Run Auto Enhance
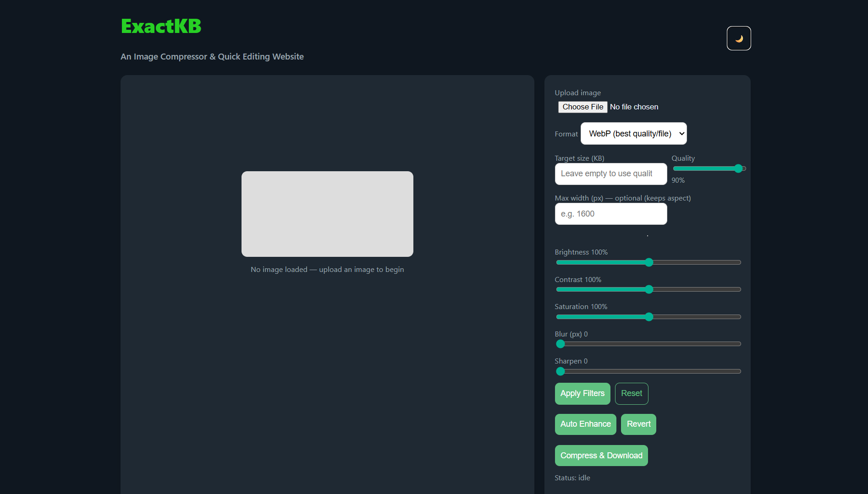868x494 pixels. point(585,424)
